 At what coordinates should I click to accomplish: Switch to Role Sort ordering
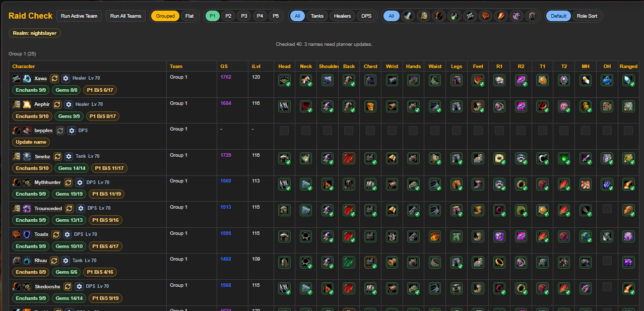[587, 16]
